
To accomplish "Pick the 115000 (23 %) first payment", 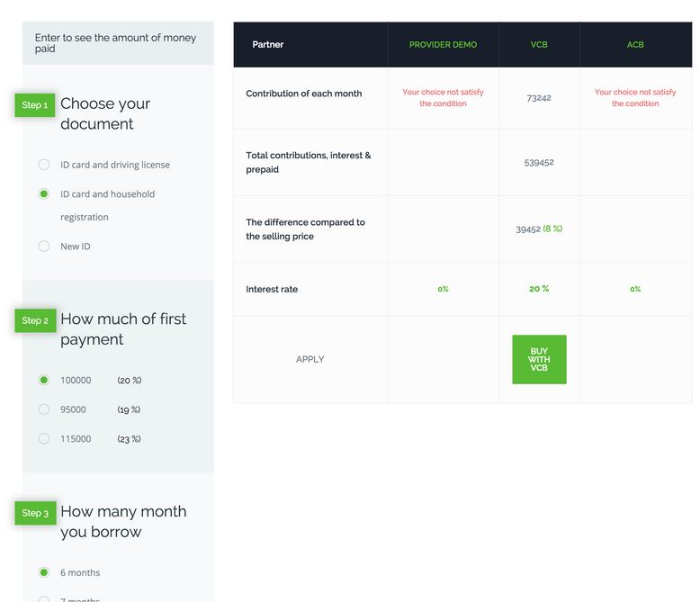I will point(44,438).
